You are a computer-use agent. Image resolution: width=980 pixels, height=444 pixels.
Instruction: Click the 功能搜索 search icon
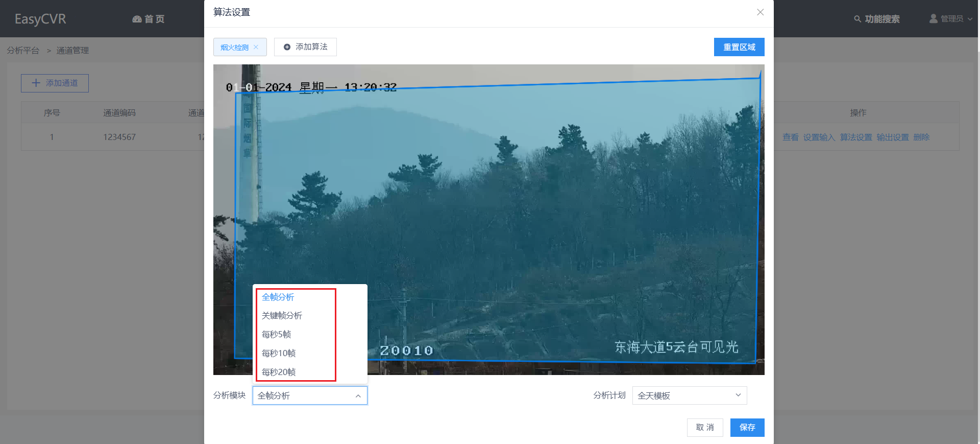coord(857,19)
